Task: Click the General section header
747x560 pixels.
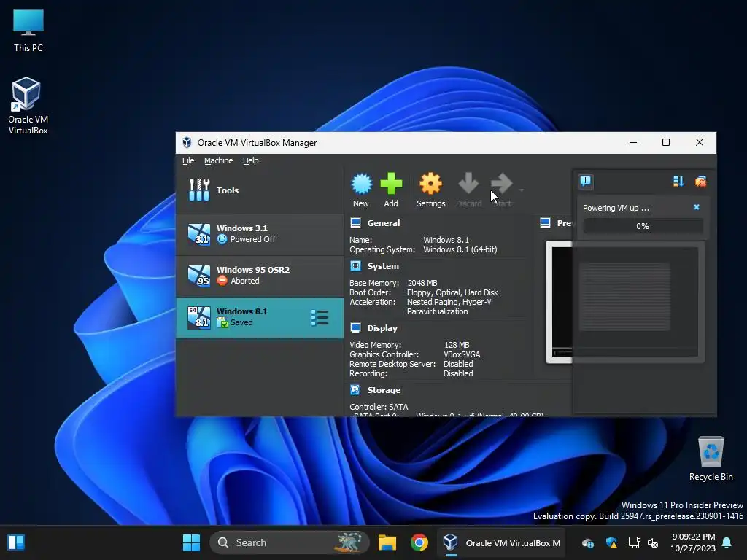Action: point(384,223)
